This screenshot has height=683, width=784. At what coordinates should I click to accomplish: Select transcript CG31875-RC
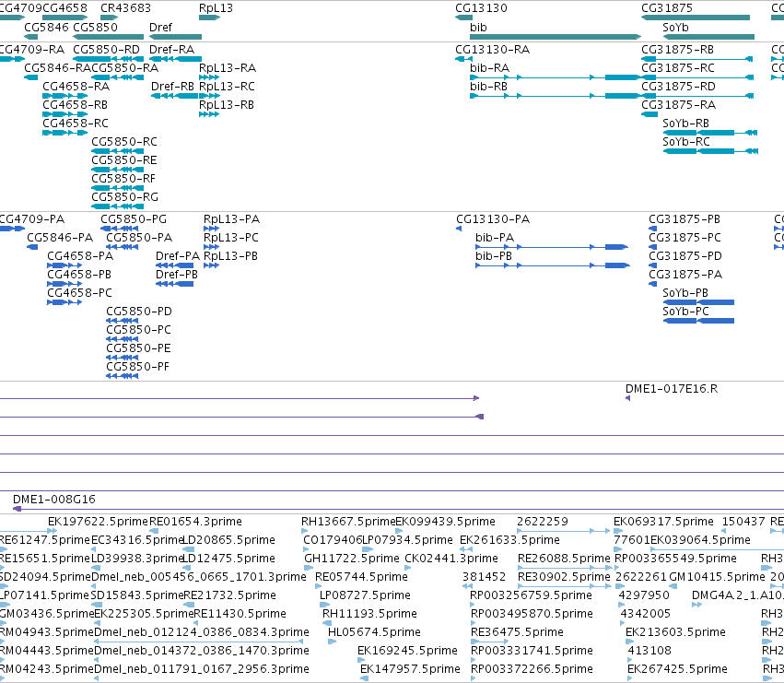(x=678, y=67)
